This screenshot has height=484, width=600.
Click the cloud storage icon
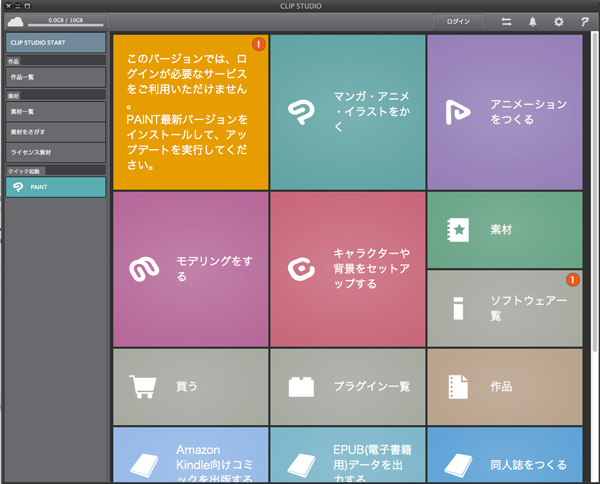(15, 22)
